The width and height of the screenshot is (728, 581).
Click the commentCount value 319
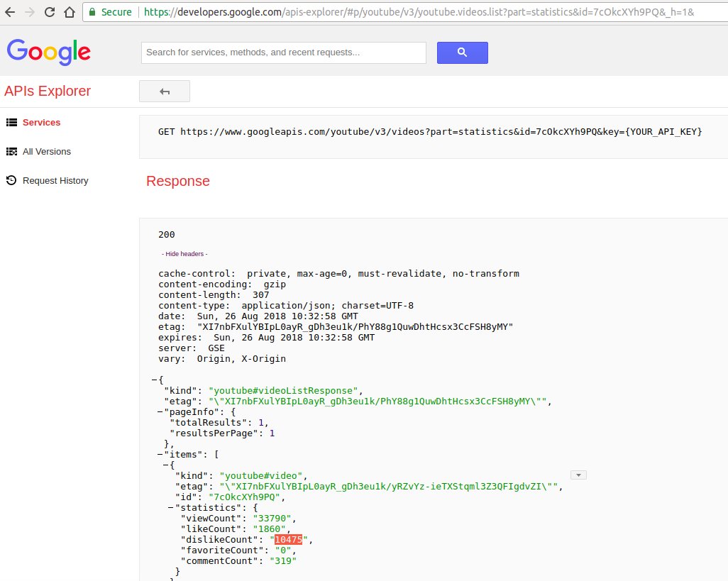pos(282,561)
